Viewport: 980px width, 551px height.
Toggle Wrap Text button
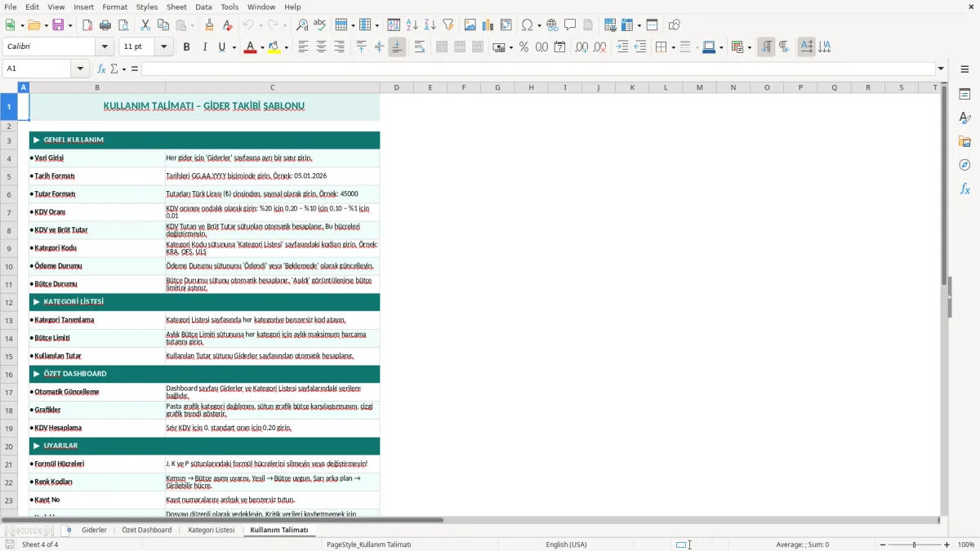point(420,47)
